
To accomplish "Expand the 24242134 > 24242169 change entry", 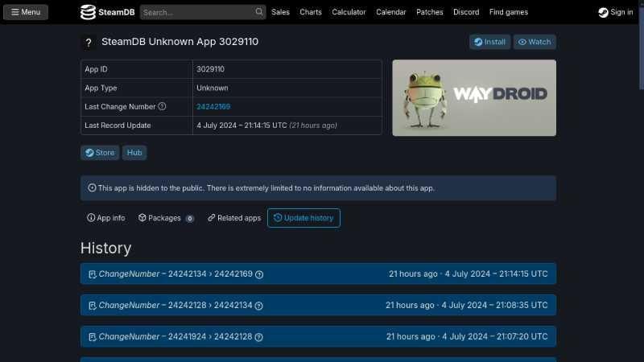I will [x=318, y=274].
